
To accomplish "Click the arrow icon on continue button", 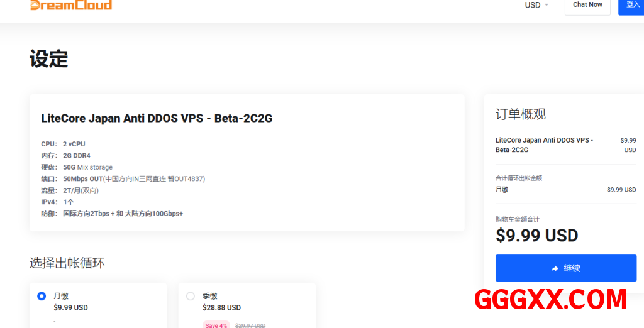I will [555, 268].
